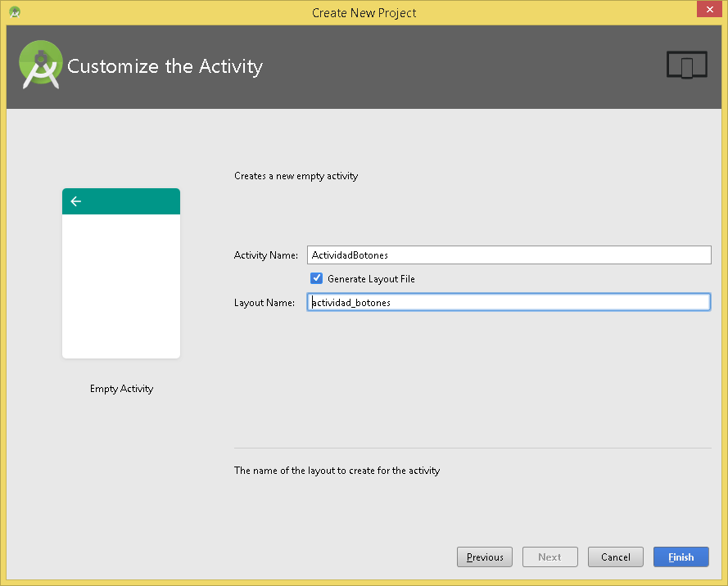
Task: Click the Android Studio logo in header
Action: click(41, 65)
